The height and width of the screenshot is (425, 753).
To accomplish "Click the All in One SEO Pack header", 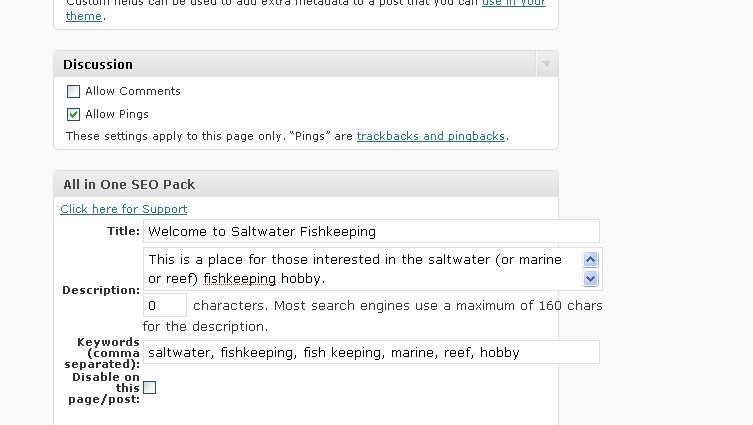I will 129,184.
